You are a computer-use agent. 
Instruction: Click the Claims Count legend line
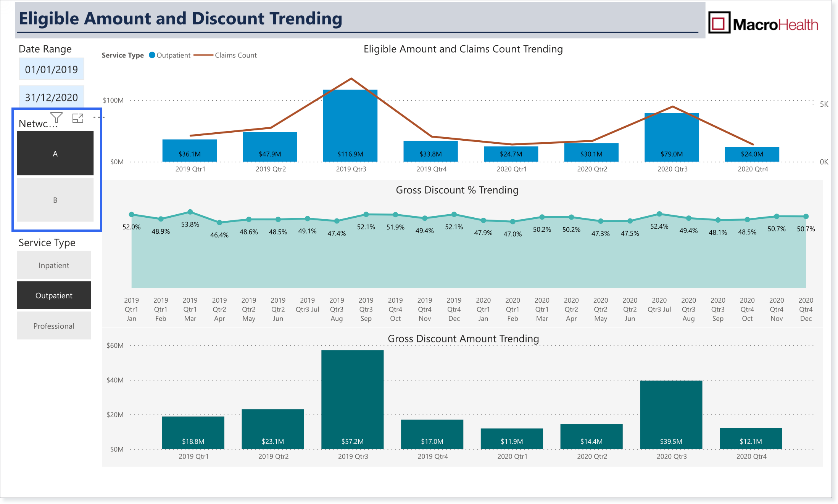[x=203, y=55]
